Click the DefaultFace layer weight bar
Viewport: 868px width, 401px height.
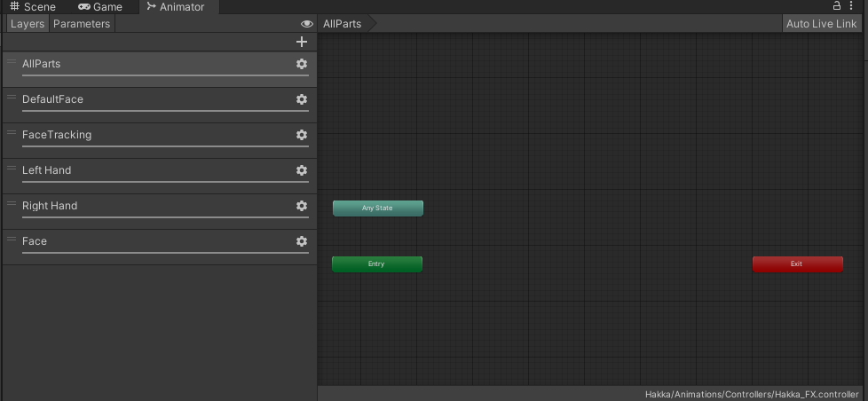165,111
